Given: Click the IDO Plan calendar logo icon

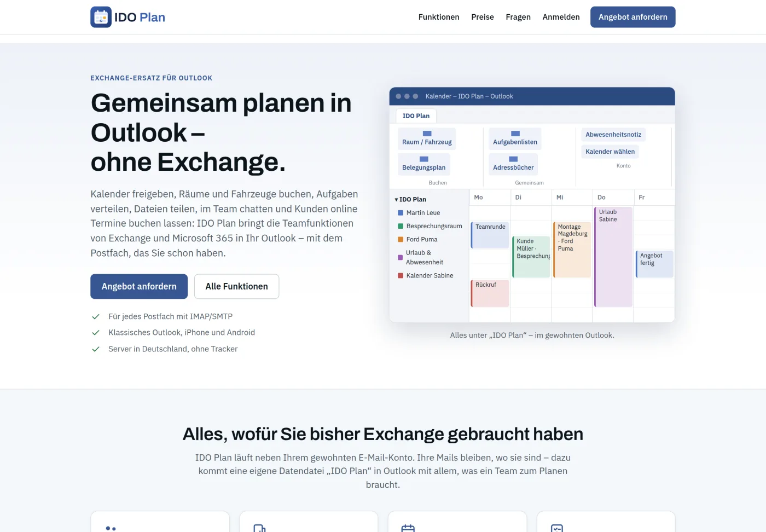Looking at the screenshot, I should pyautogui.click(x=101, y=17).
